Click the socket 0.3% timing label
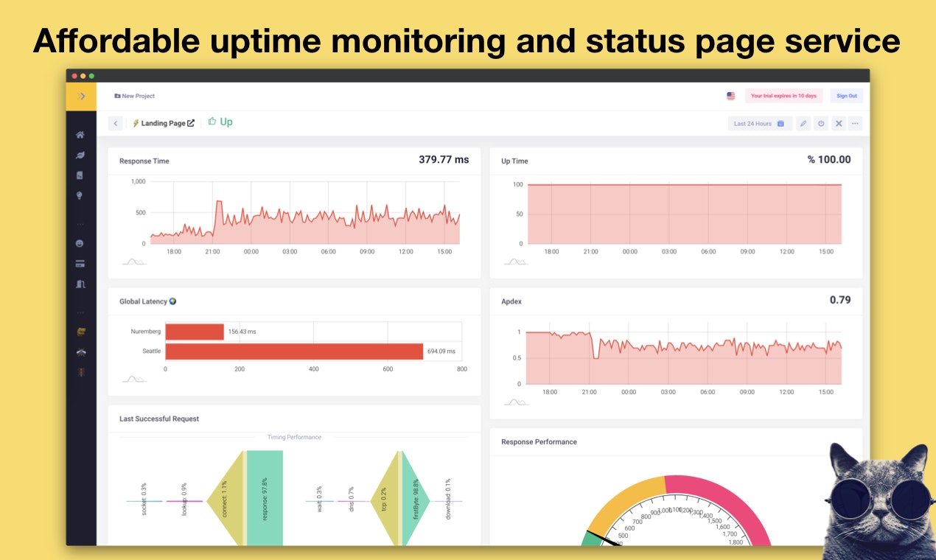This screenshot has width=936, height=560. point(144,499)
